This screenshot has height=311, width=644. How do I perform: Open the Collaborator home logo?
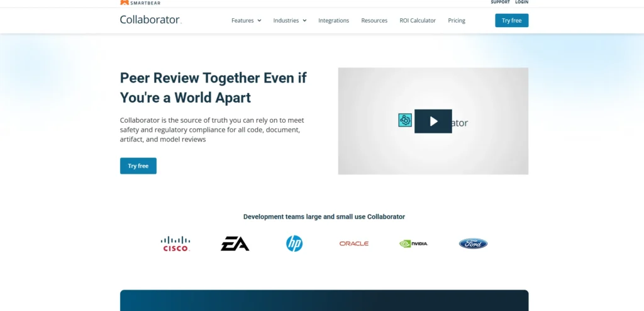point(151,20)
